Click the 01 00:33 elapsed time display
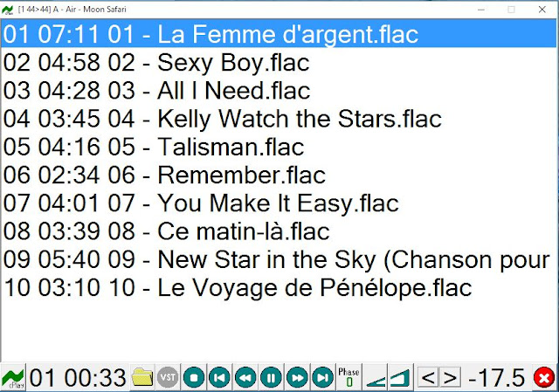 pyautogui.click(x=78, y=377)
